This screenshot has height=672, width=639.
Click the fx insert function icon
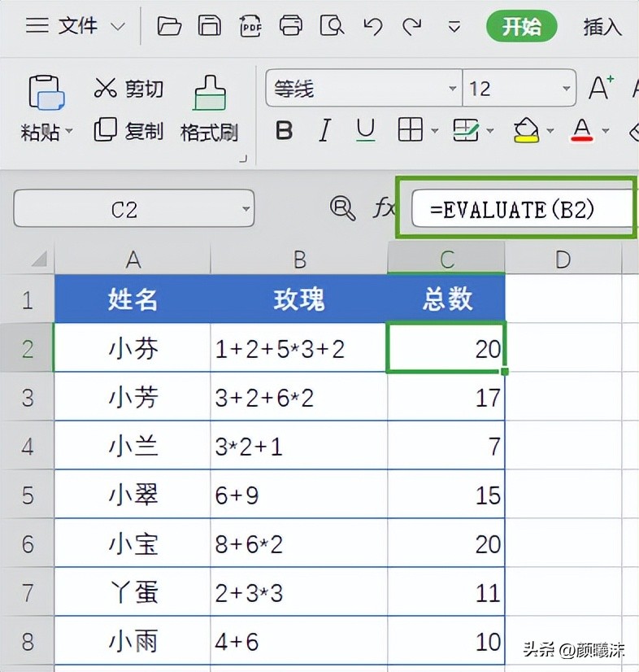point(383,208)
